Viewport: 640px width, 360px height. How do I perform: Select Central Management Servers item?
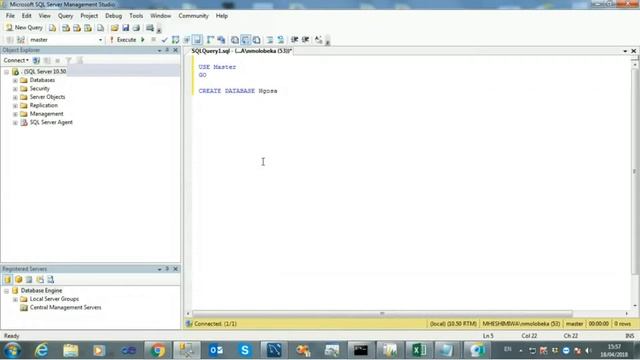pyautogui.click(x=65, y=307)
